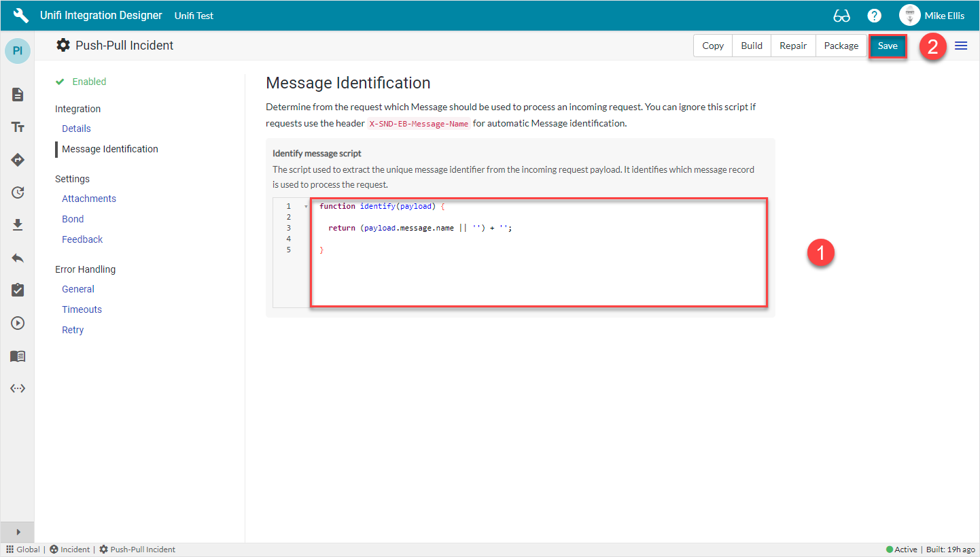Image resolution: width=980 pixels, height=557 pixels.
Task: Click the Build button
Action: click(751, 46)
